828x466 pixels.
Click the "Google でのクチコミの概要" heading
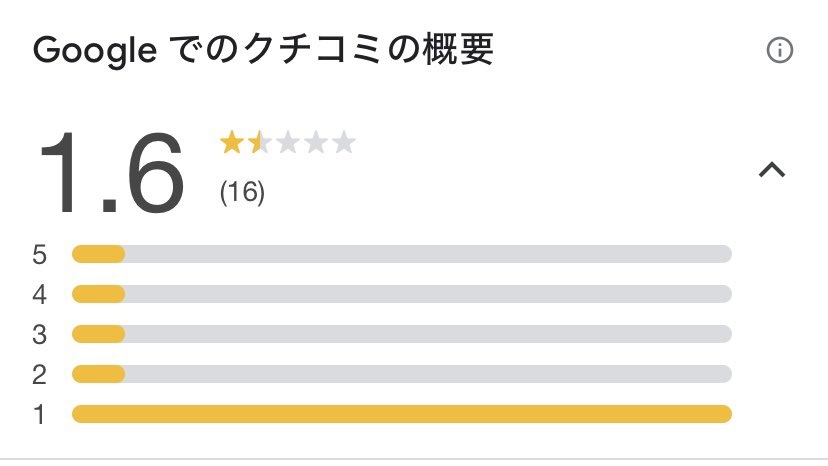pyautogui.click(x=263, y=51)
